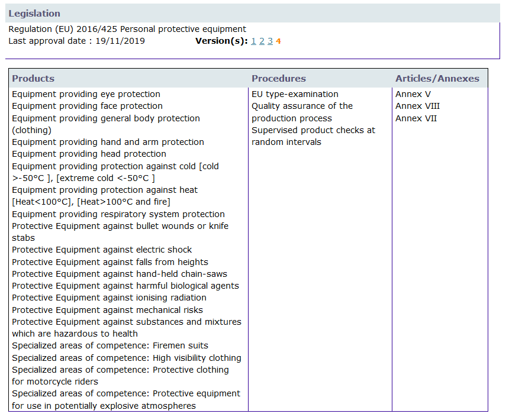Click Protective Equipment against substances and mixtures
This screenshot has width=509, height=420.
click(x=127, y=328)
